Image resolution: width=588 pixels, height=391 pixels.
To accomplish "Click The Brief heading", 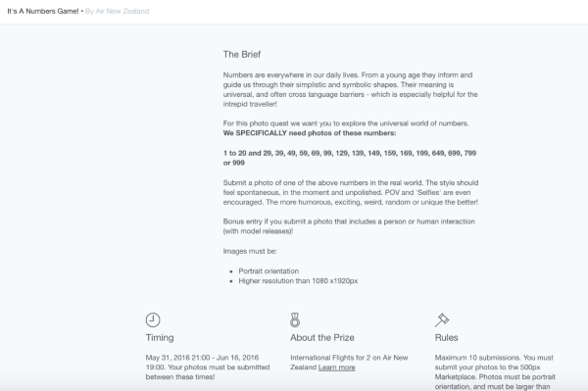I will tap(242, 54).
